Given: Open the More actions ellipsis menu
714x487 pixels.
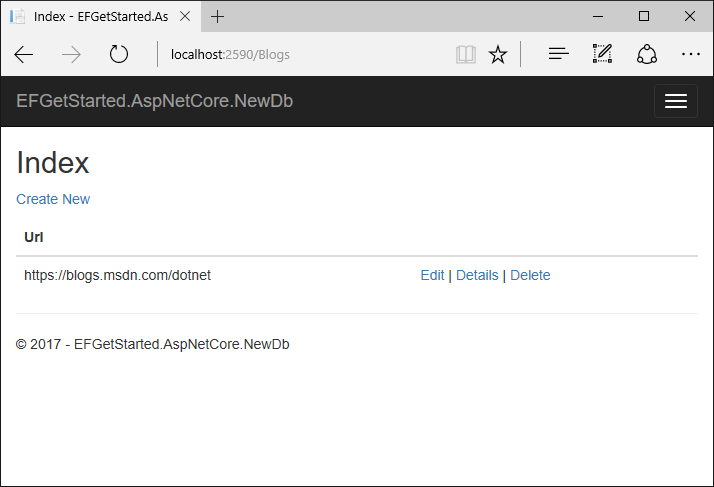Looking at the screenshot, I should 690,54.
